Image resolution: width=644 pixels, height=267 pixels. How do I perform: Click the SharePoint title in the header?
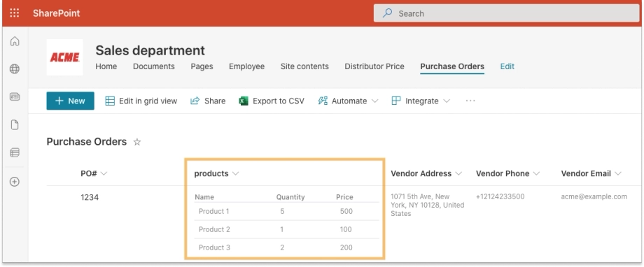click(x=56, y=13)
